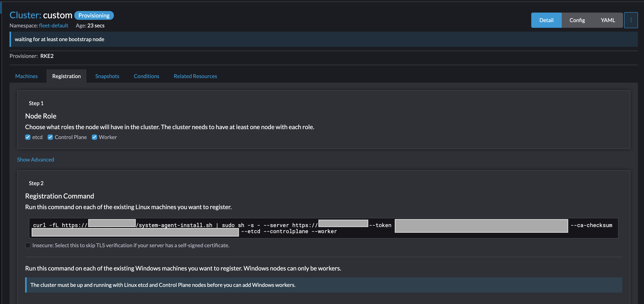Click the Provisioning status badge

coord(94,15)
